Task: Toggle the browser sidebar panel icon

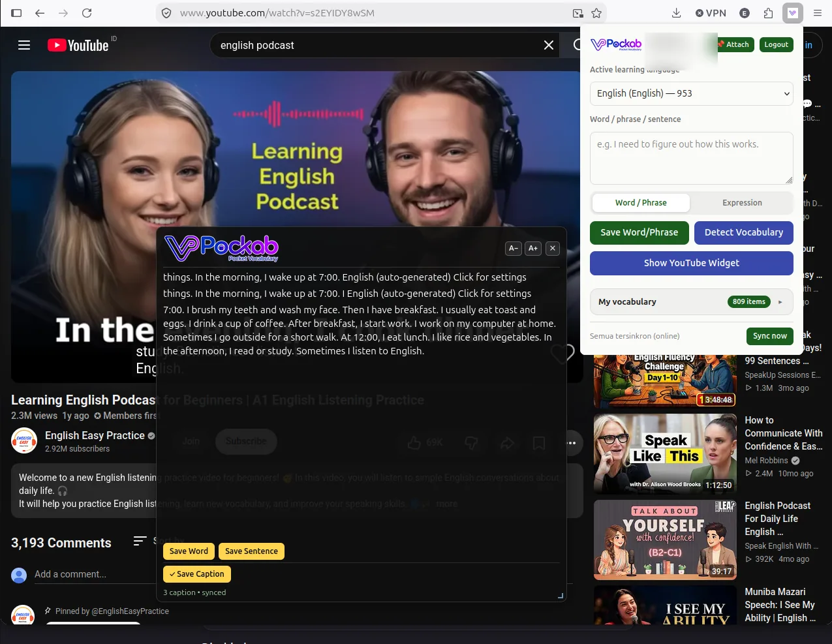Action: (x=16, y=13)
